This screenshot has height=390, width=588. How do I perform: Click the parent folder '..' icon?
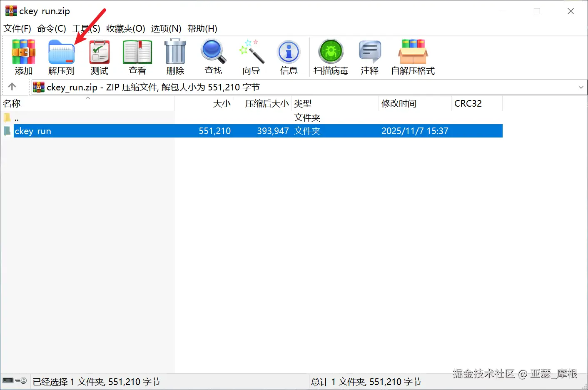click(x=7, y=117)
